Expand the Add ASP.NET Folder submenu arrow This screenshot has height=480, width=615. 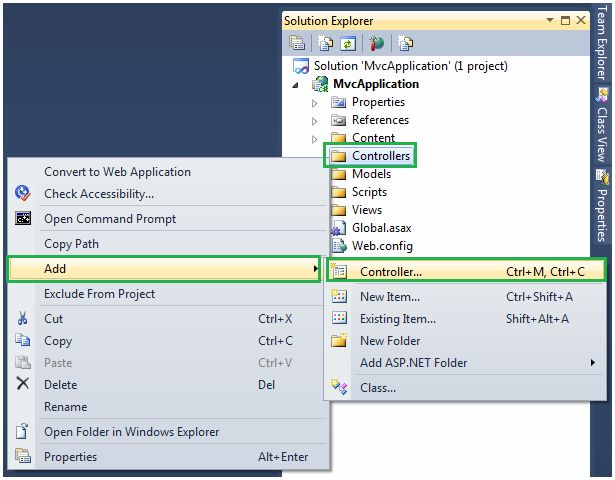pos(593,362)
